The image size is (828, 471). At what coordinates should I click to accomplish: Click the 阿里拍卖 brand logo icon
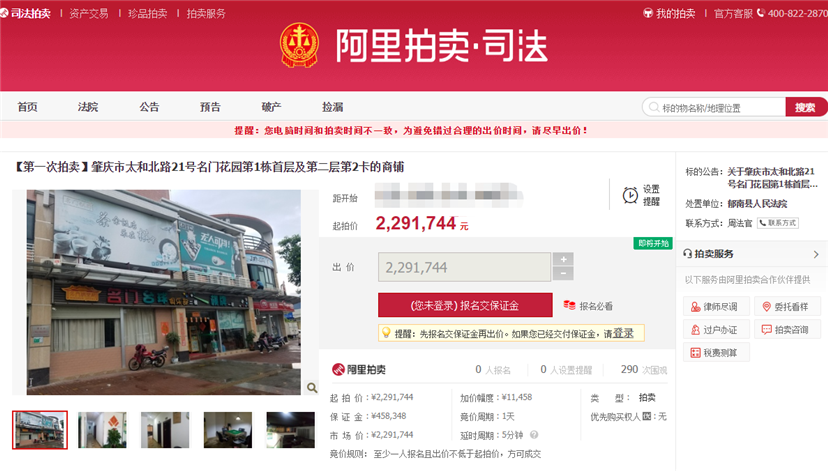pyautogui.click(x=338, y=370)
